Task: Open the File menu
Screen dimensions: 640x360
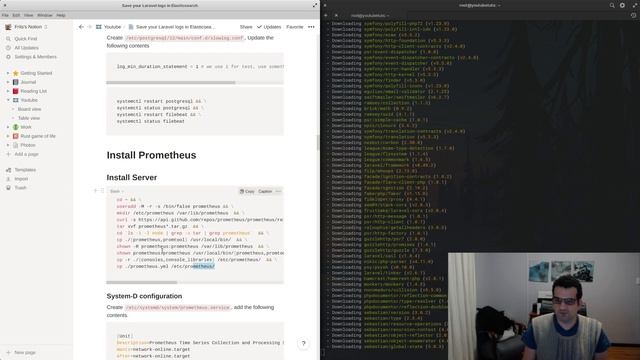Action: [x=5, y=15]
